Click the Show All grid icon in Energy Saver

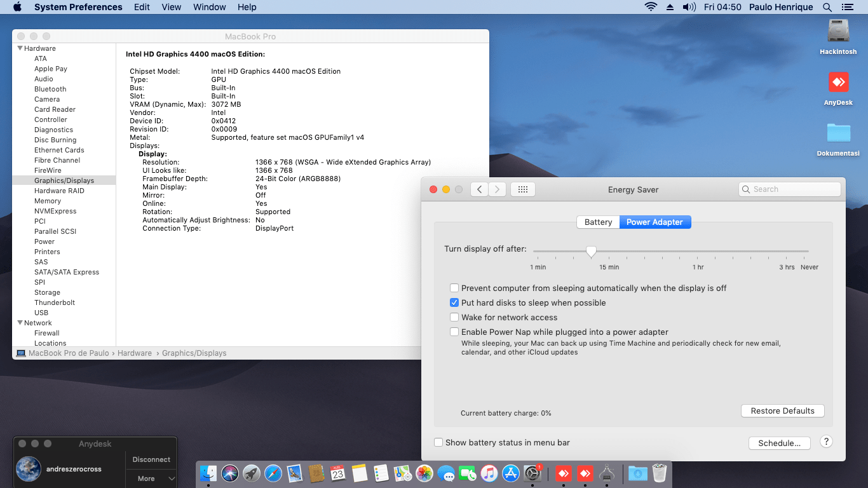(x=522, y=189)
